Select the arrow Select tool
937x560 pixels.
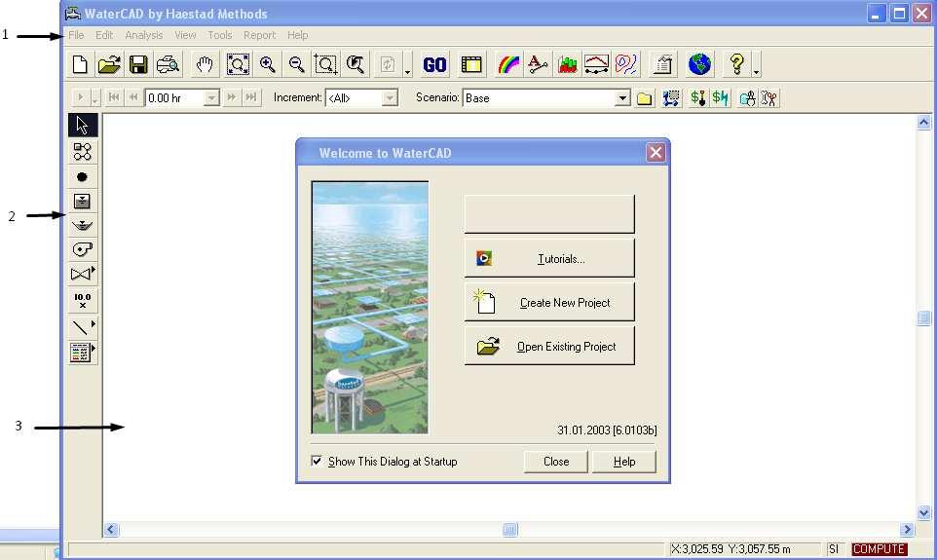pos(83,126)
